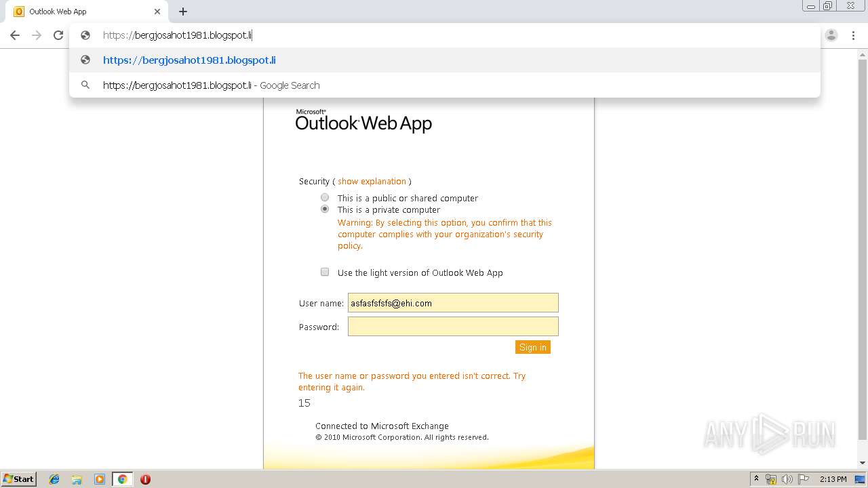The width and height of the screenshot is (868, 488).
Task: Click the browser Back arrow
Action: point(15,35)
